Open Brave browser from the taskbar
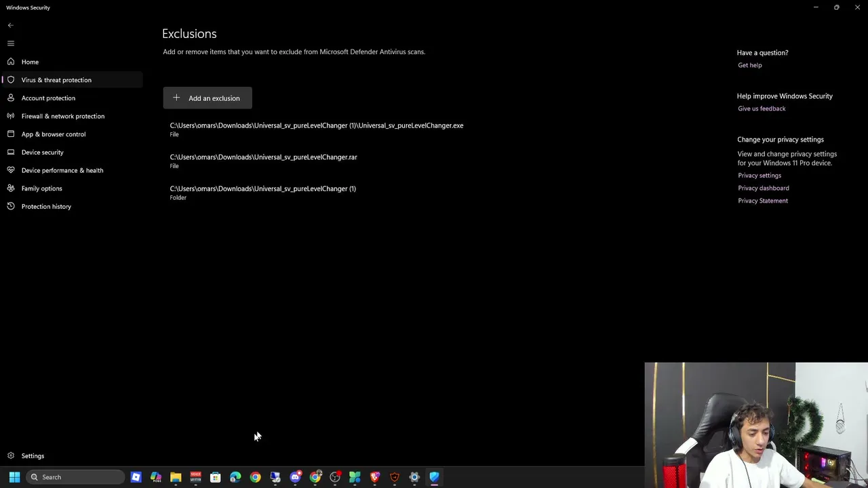Viewport: 868px width, 488px height. 375,477
